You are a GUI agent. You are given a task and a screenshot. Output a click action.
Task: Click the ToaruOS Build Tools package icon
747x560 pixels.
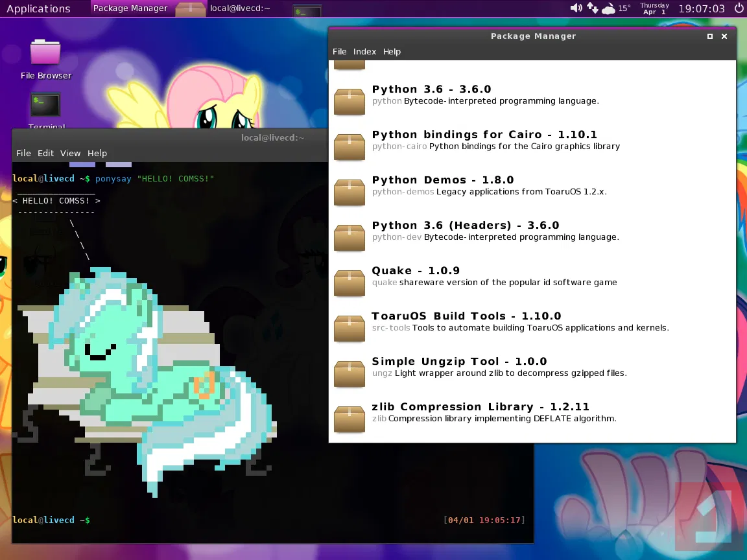tap(350, 328)
